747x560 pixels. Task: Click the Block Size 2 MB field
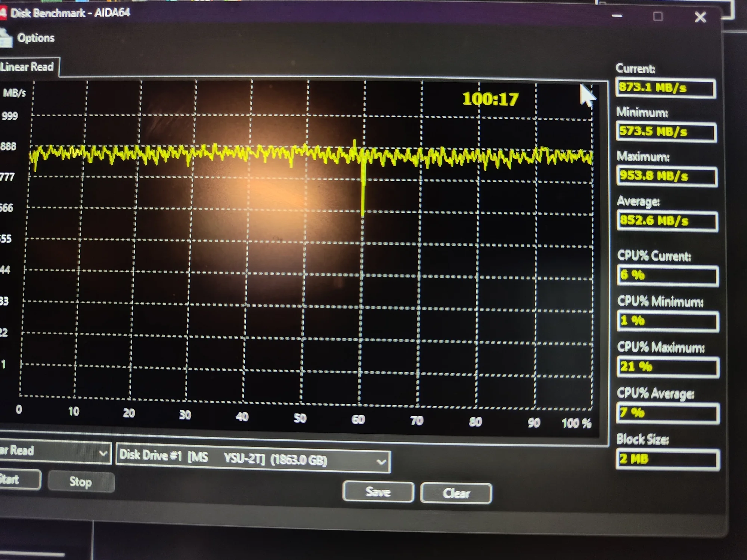point(667,459)
